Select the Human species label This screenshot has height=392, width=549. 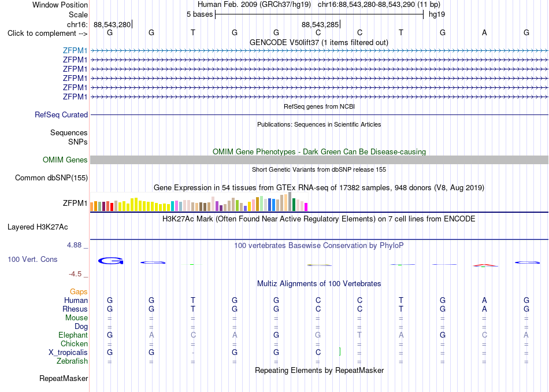click(x=76, y=300)
